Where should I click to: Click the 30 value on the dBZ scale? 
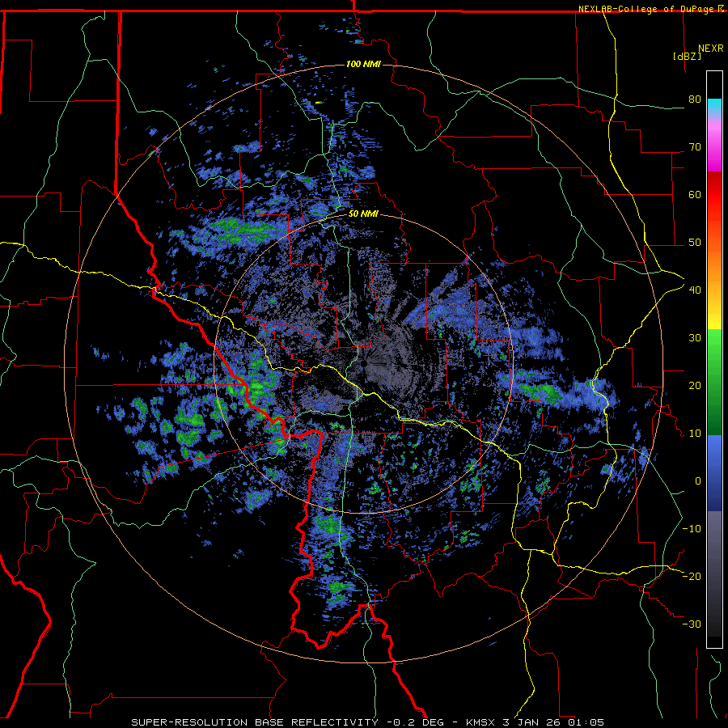(695, 338)
